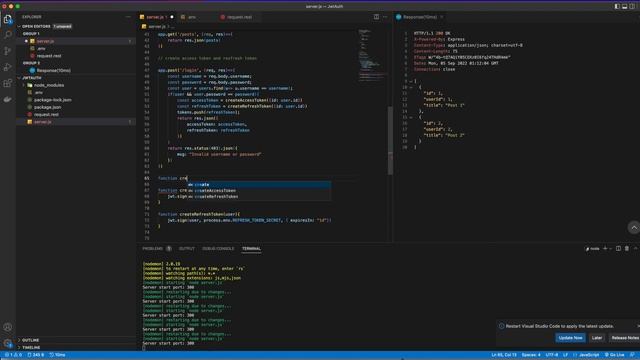Open Explorer panel More Actions ellipsis
This screenshot has height=360, width=640.
click(x=129, y=17)
